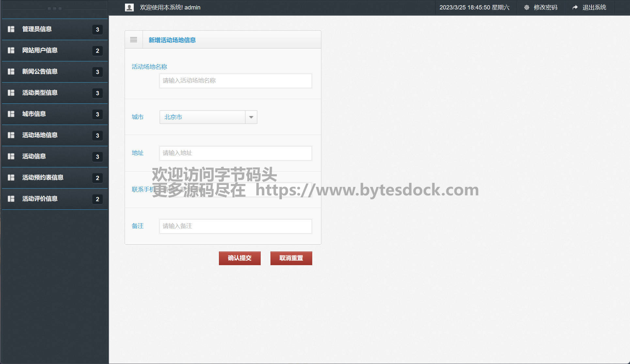Image resolution: width=630 pixels, height=364 pixels.
Task: Click the three-dot handle atop the sidebar
Action: point(54,9)
